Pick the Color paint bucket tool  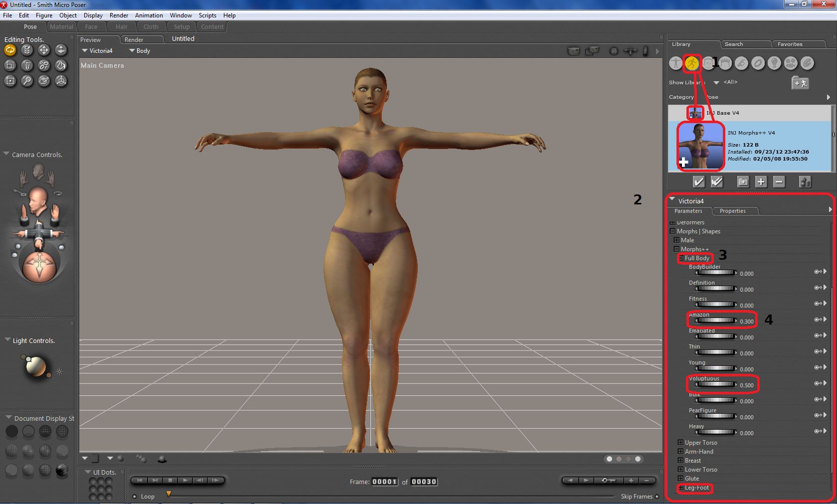point(61,65)
